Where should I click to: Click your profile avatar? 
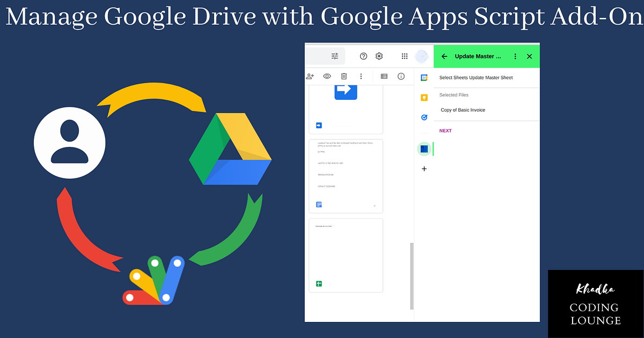(x=420, y=56)
